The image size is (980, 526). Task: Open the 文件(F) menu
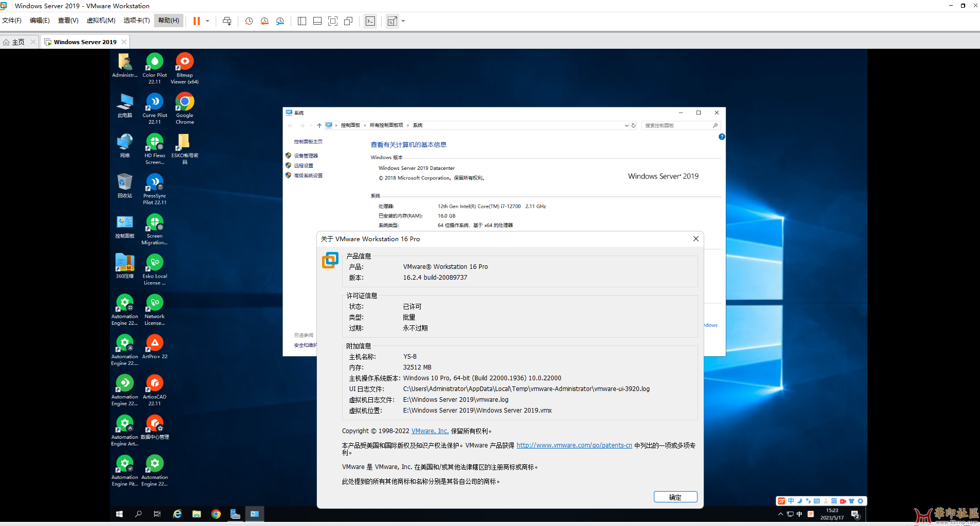(x=12, y=21)
